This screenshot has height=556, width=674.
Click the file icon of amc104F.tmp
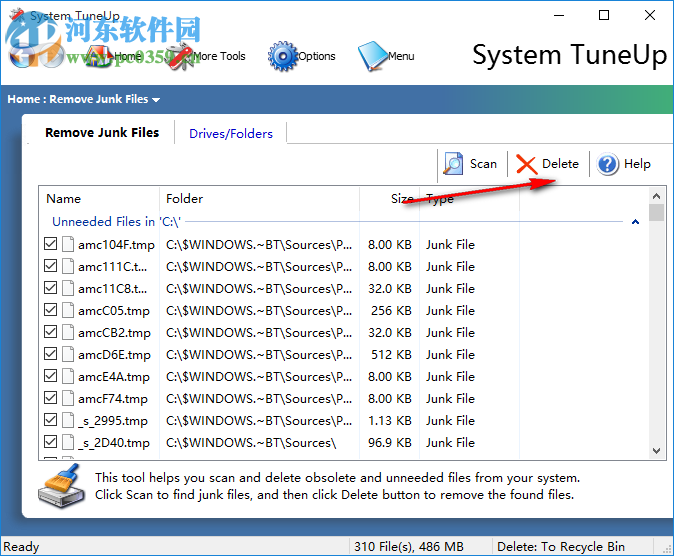68,244
